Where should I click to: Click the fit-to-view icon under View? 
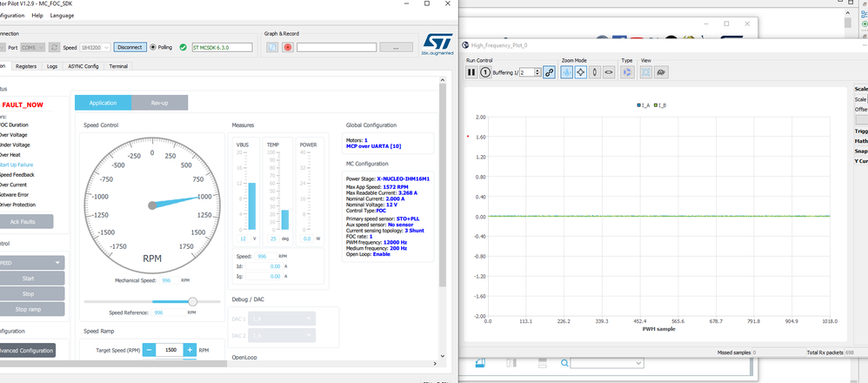(646, 72)
